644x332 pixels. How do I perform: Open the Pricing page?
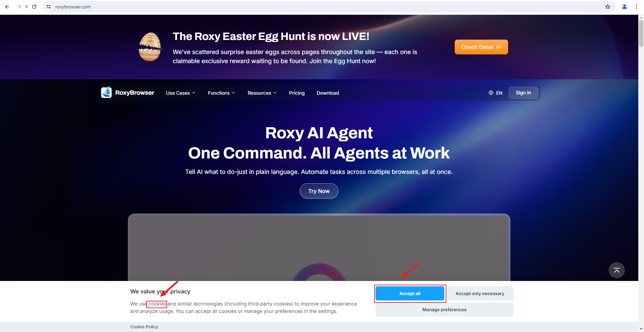click(x=297, y=93)
